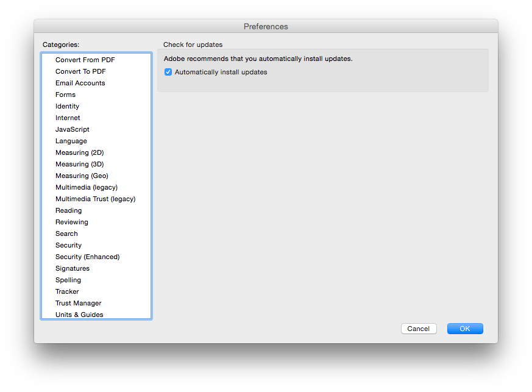The width and height of the screenshot is (532, 392).
Task: Select the Reading category
Action: tap(68, 210)
